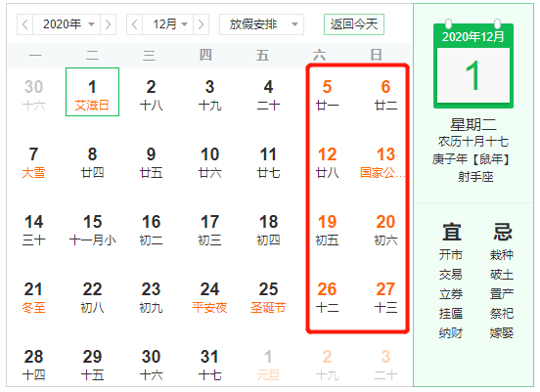
Task: Go to next month arrow
Action: pos(202,24)
